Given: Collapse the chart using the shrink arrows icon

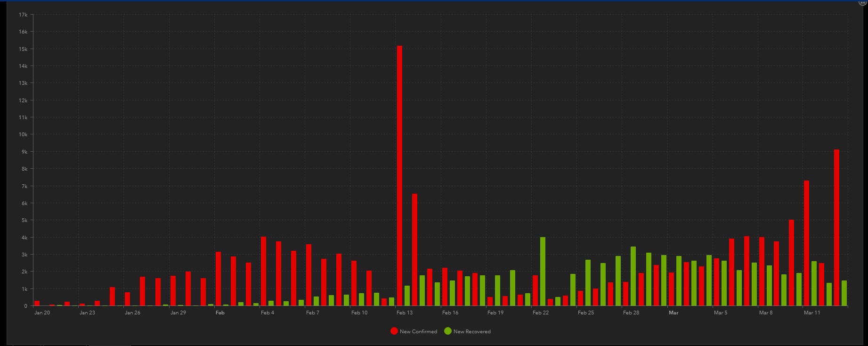Looking at the screenshot, I should (x=863, y=2).
